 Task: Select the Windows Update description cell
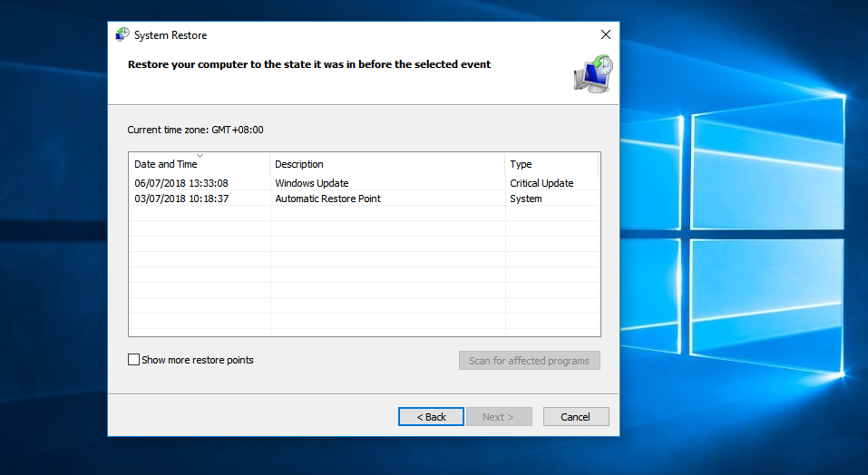(312, 183)
